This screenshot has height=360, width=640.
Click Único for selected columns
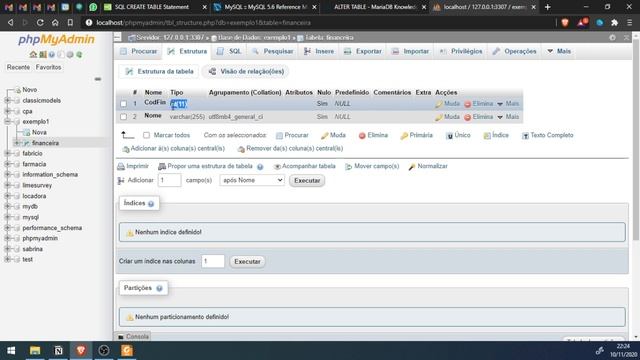click(x=458, y=135)
